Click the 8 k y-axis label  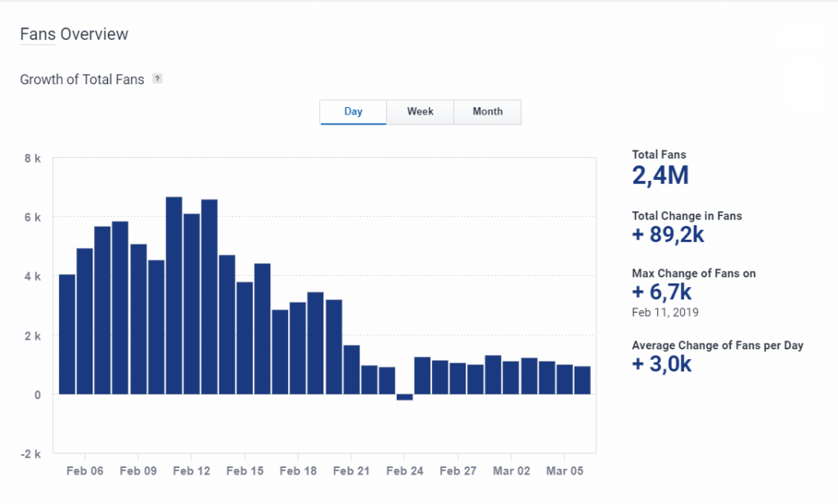(x=33, y=159)
